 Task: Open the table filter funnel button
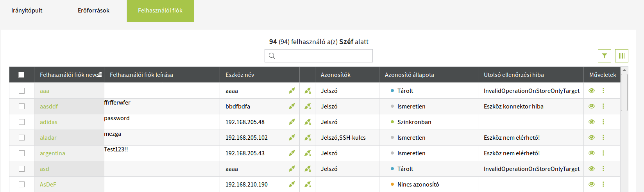pyautogui.click(x=604, y=56)
